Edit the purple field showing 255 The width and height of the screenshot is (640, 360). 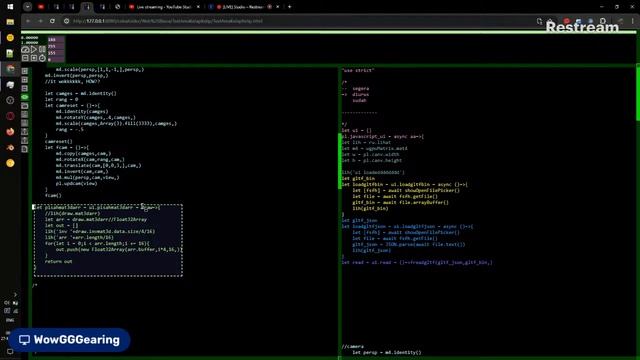pos(56,46)
